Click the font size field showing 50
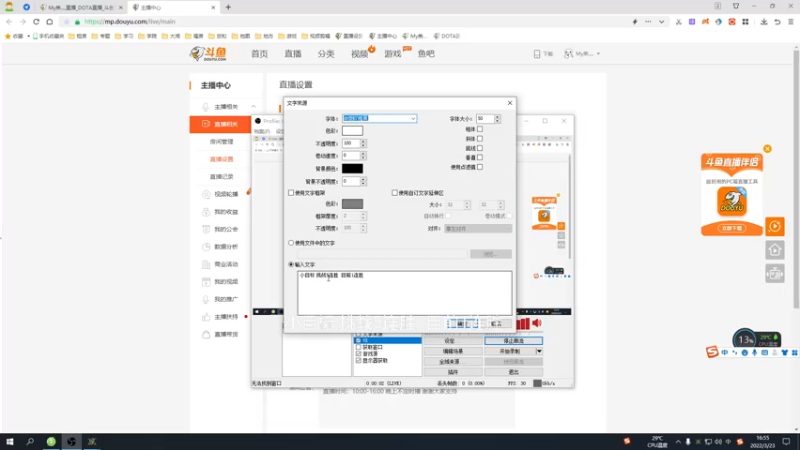 click(x=485, y=118)
